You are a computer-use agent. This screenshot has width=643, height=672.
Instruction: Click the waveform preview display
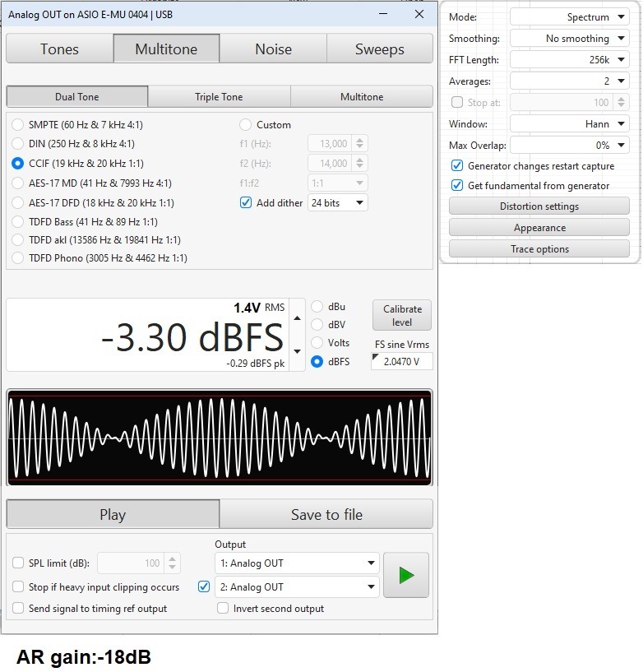pos(220,438)
